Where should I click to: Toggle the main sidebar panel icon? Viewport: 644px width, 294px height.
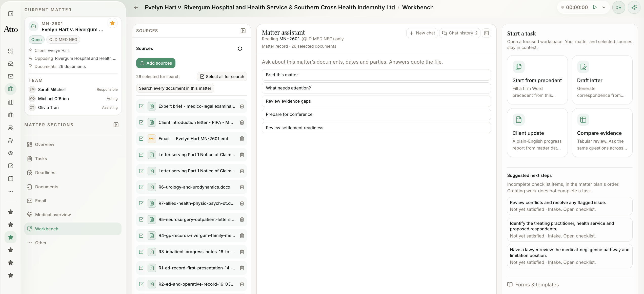[x=11, y=14]
